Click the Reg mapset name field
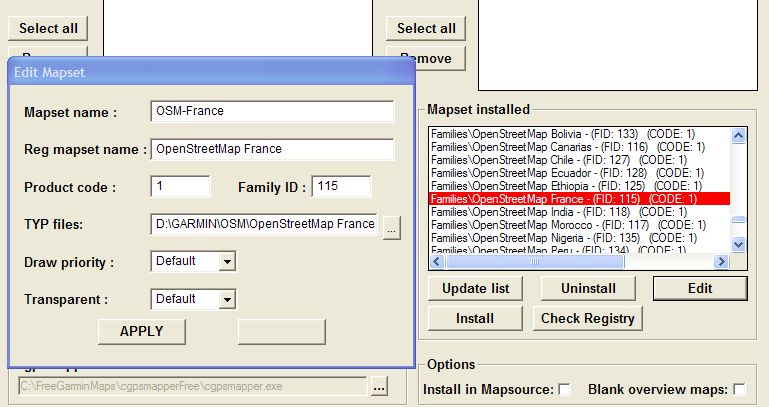 tap(272, 149)
